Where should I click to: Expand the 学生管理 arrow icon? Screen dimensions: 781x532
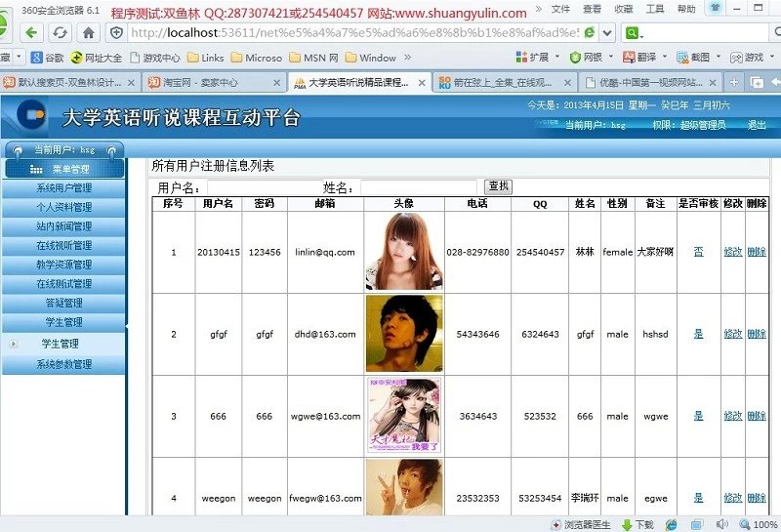click(14, 344)
